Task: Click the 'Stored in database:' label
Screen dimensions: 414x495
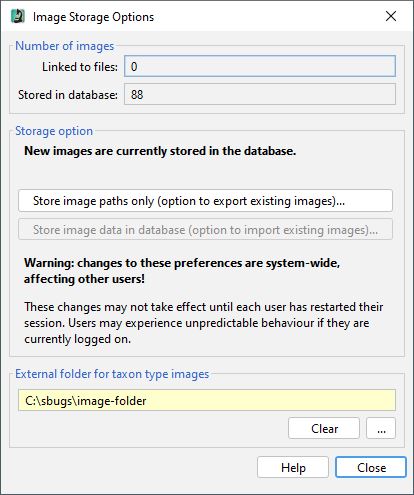Action: pos(68,95)
